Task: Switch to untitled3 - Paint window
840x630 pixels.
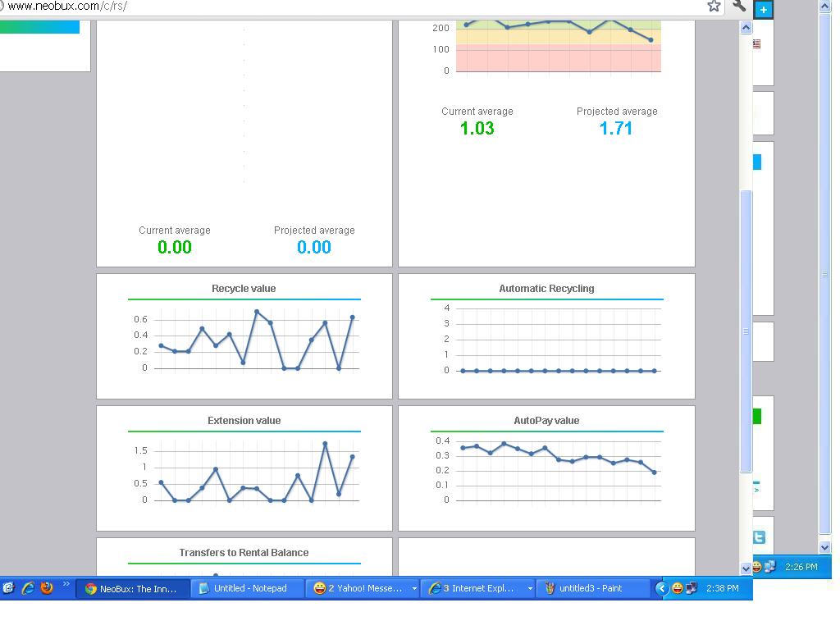Action: coord(591,588)
